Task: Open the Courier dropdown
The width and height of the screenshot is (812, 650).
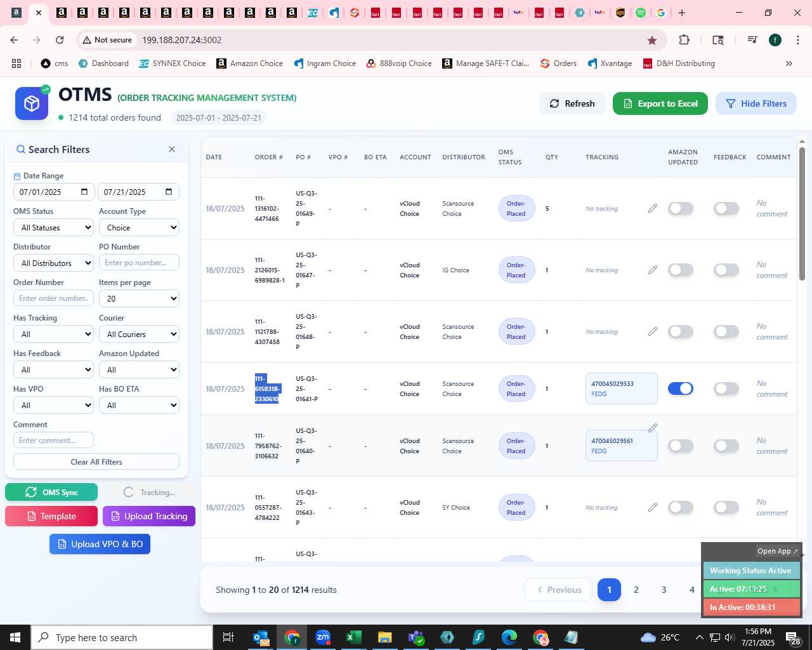Action: click(x=139, y=334)
